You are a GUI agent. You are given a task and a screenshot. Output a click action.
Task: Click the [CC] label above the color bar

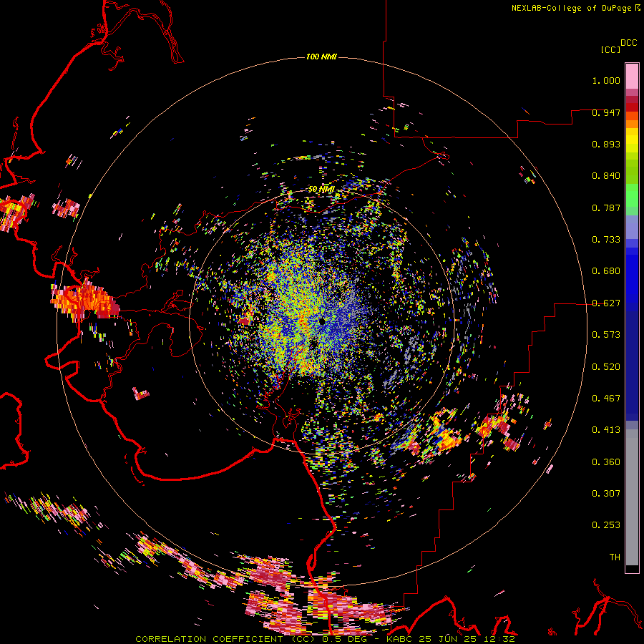tap(610, 49)
